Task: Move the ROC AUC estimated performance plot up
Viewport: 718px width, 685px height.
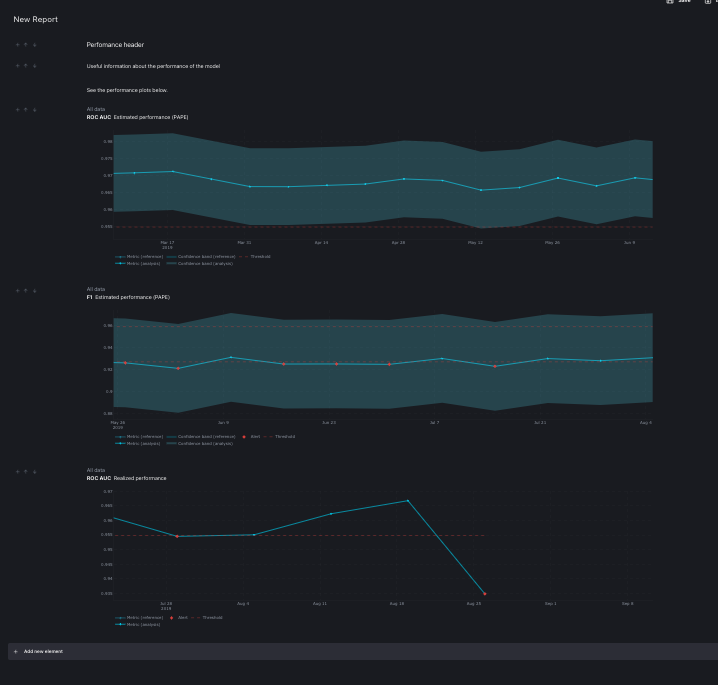Action: click(x=26, y=110)
